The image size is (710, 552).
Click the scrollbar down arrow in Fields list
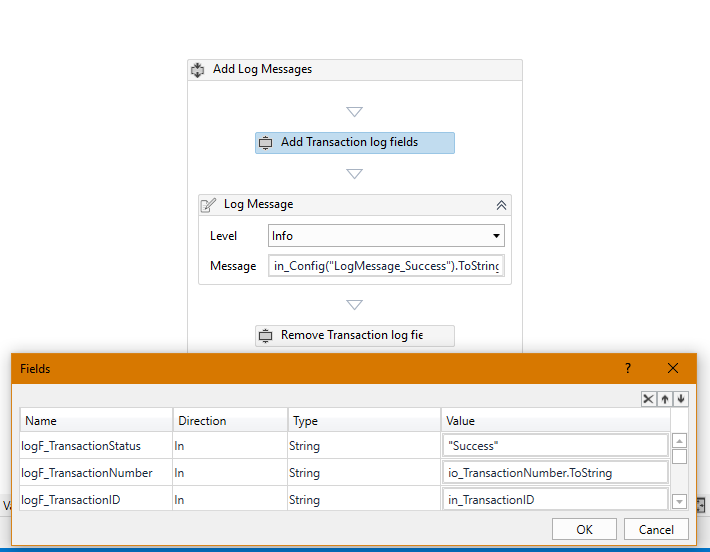(x=679, y=501)
